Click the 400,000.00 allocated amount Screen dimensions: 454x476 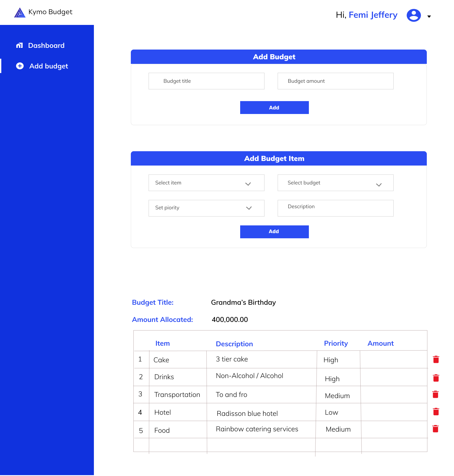230,320
